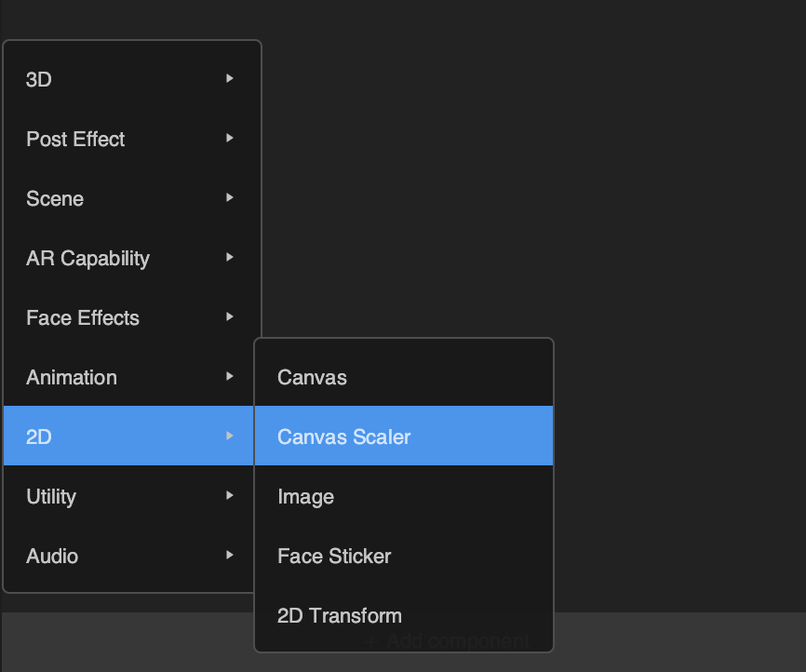Expand the Post Effect submenu arrow
This screenshot has width=806, height=672.
coord(230,138)
